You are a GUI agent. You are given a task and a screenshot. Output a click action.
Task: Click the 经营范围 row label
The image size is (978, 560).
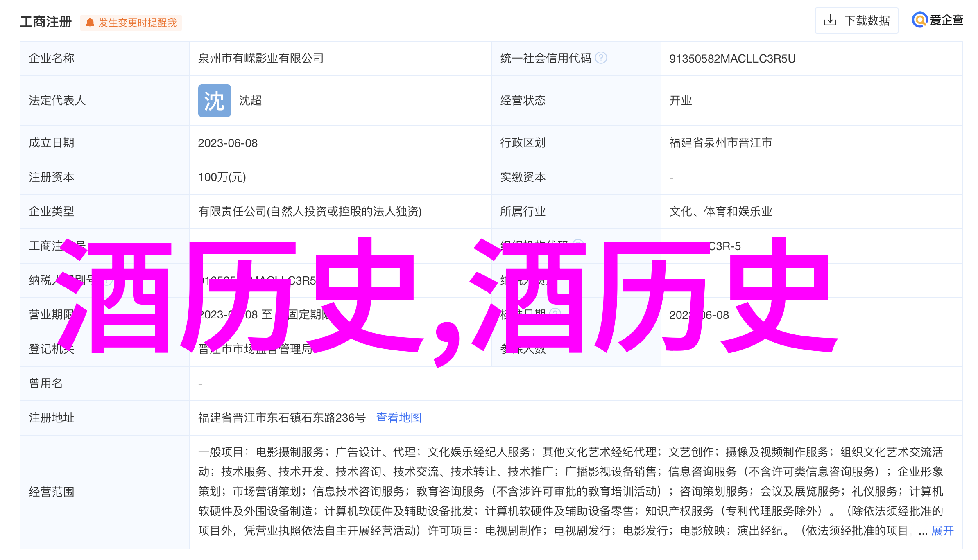click(x=52, y=492)
